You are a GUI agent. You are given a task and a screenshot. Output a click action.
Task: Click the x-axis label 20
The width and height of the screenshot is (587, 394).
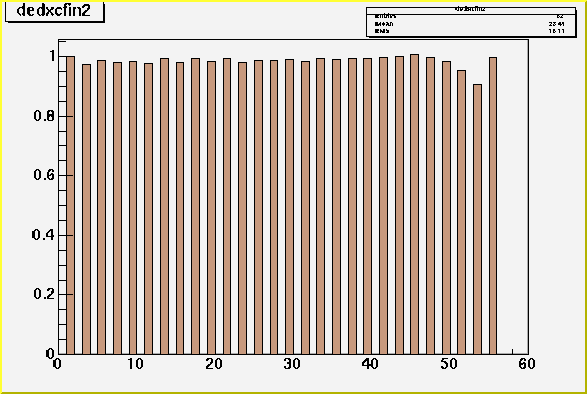point(214,364)
